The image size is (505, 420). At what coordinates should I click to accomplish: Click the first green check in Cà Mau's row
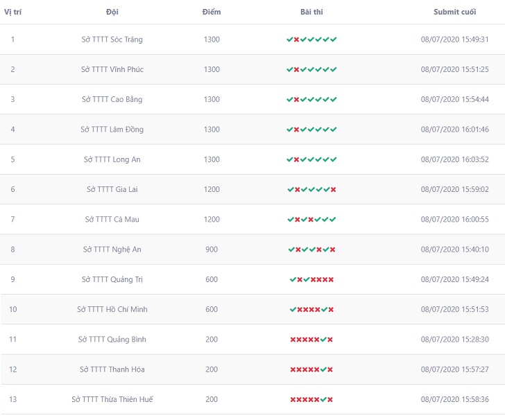291,220
